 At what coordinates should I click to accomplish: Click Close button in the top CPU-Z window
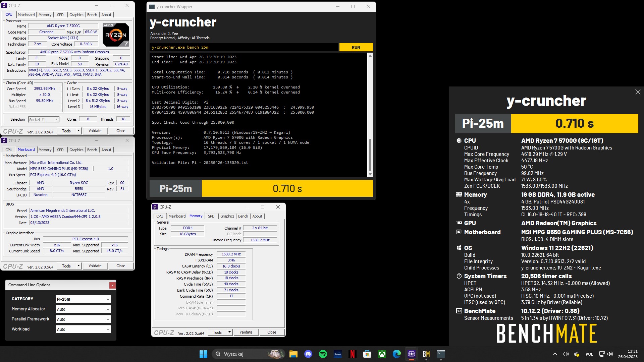tap(121, 131)
